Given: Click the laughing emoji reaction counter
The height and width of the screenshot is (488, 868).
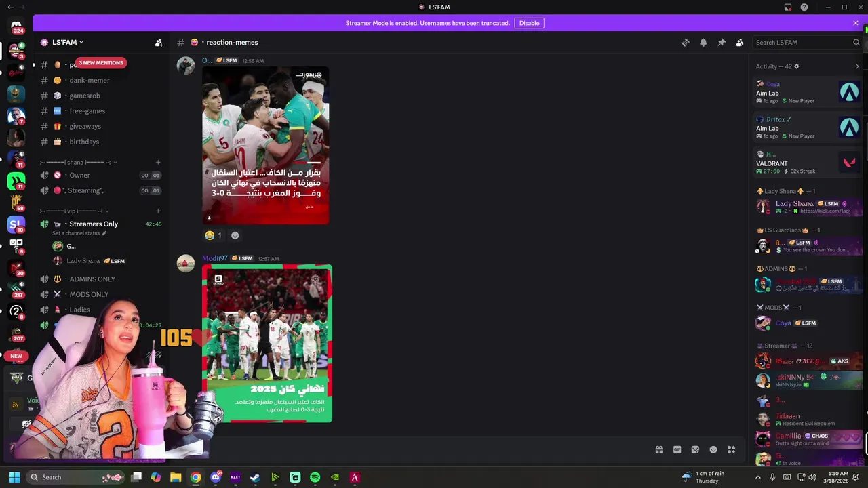Looking at the screenshot, I should tap(214, 235).
